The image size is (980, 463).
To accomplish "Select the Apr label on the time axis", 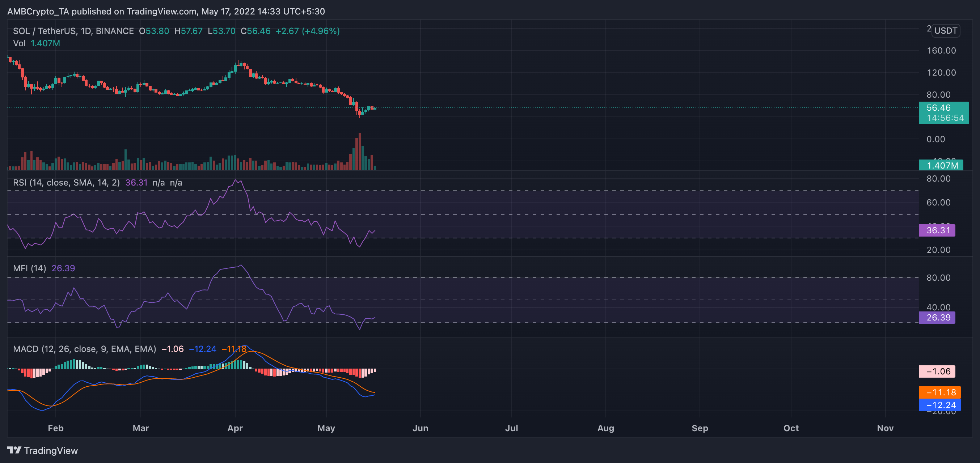I will tap(235, 428).
